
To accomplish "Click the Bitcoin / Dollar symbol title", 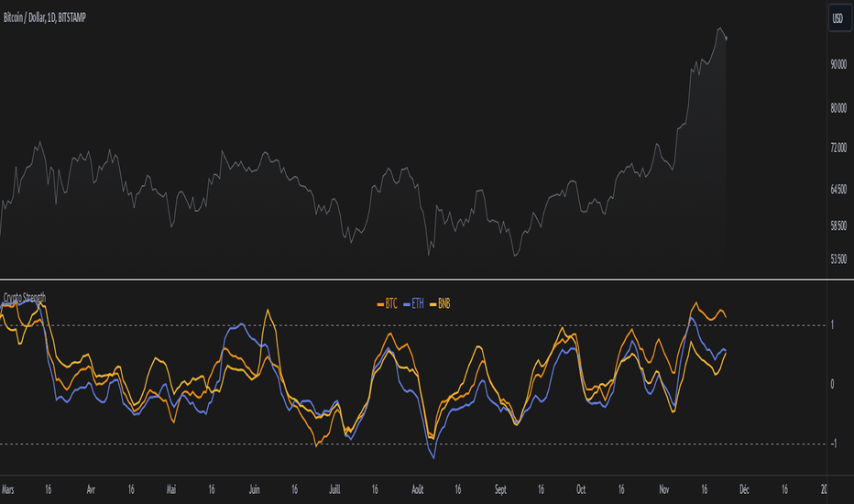I will point(45,17).
